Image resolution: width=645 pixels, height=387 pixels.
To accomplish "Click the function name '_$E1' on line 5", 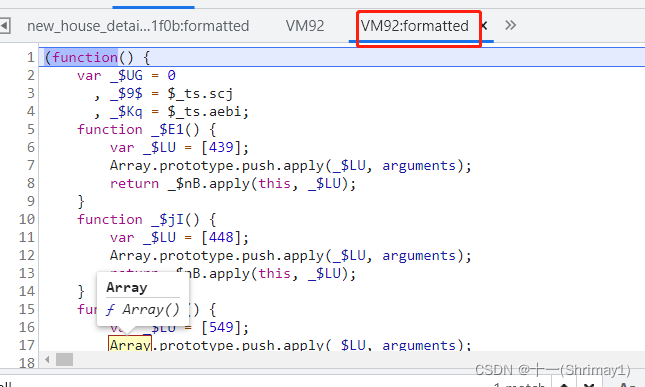I will [x=167, y=130].
